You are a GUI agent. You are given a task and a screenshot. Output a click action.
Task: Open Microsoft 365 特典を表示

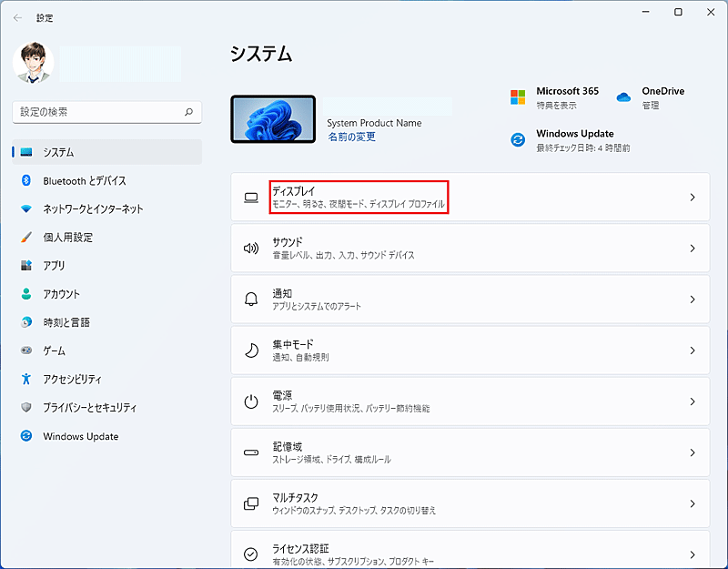click(556, 98)
